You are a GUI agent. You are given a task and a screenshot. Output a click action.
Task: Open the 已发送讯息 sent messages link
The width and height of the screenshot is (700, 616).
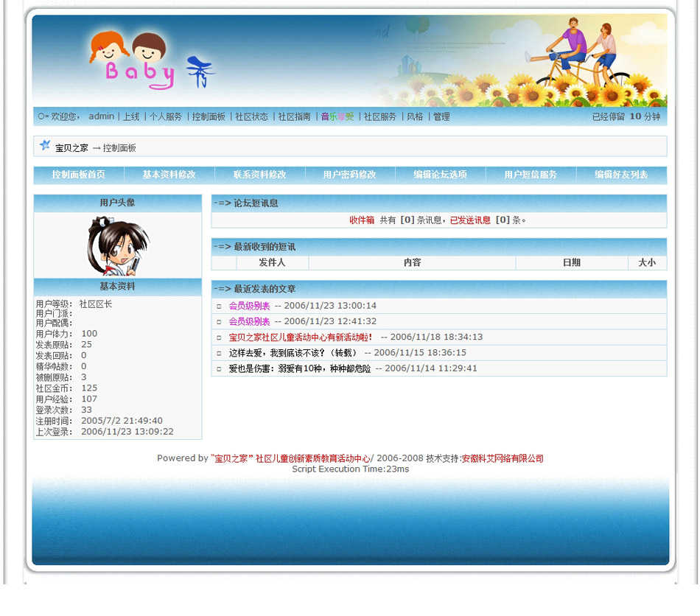click(470, 220)
